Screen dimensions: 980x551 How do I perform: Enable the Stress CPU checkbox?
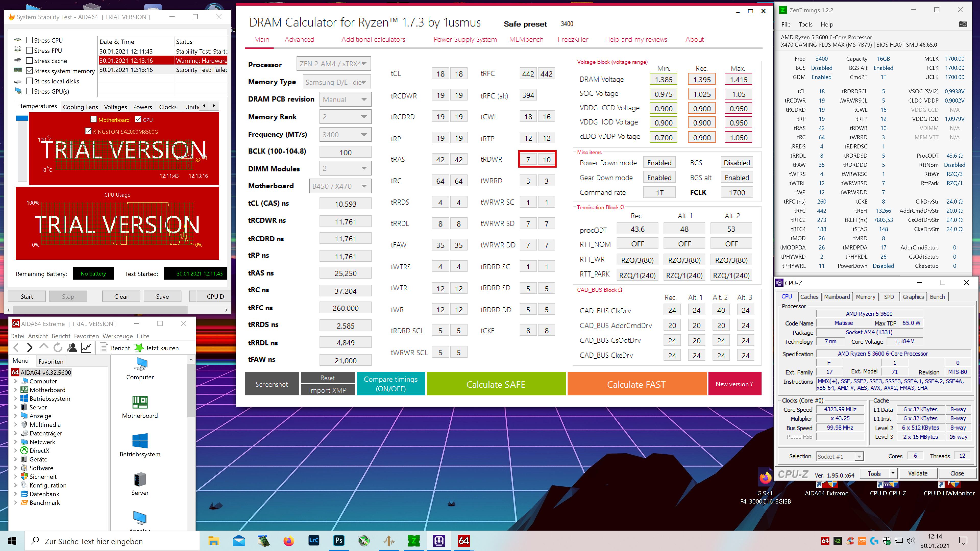coord(29,40)
